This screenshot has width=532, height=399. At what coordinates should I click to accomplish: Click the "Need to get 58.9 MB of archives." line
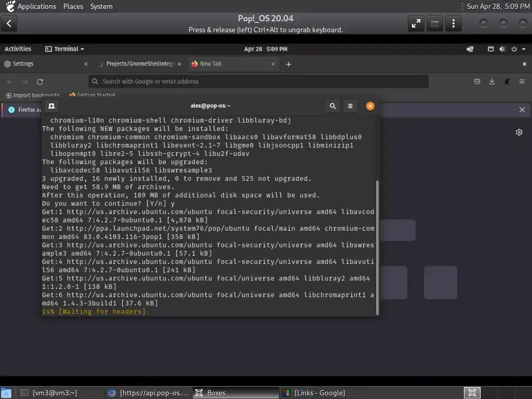point(108,187)
